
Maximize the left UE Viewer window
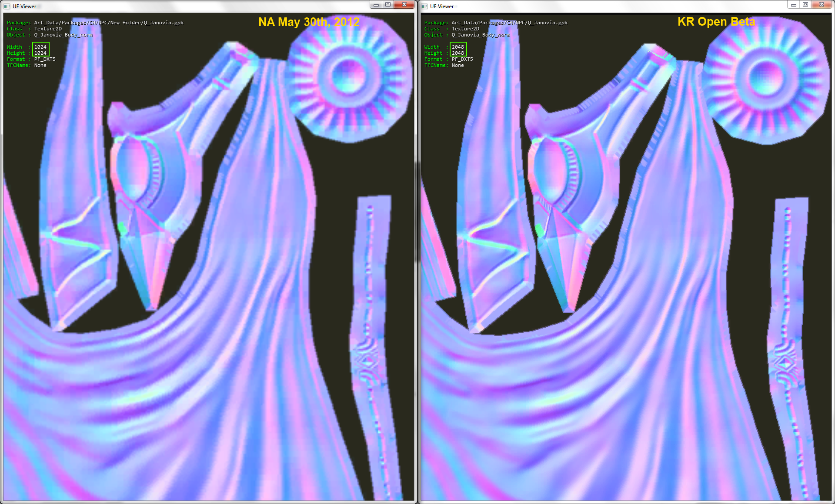click(387, 5)
